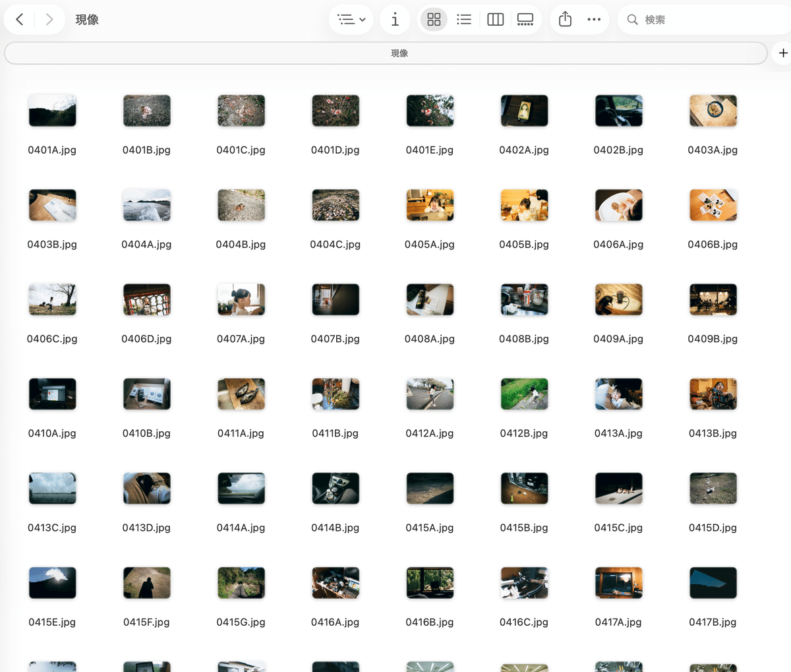Click file name 0411B.jpg

pyautogui.click(x=336, y=433)
